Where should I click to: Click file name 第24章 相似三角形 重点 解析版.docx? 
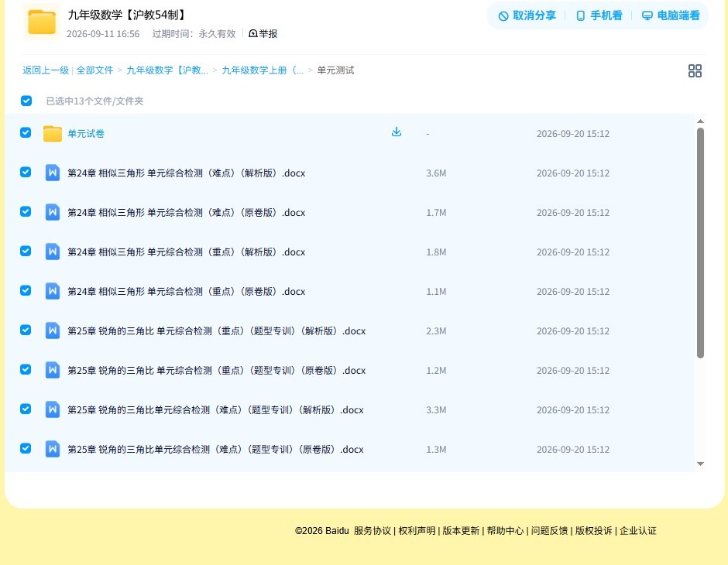point(186,252)
